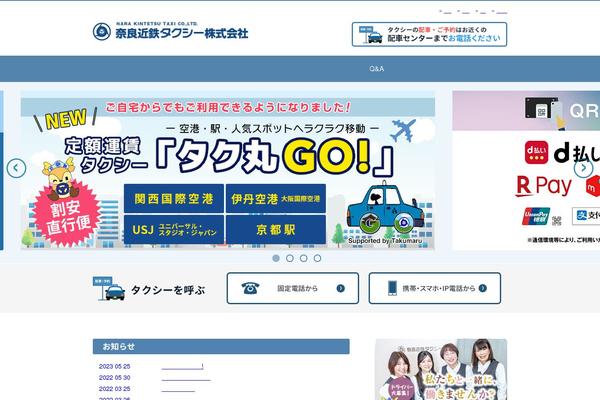Click ご自宅からでもご利用できるようになりました headline
Image resolution: width=600 pixels, height=400 pixels.
(228, 107)
